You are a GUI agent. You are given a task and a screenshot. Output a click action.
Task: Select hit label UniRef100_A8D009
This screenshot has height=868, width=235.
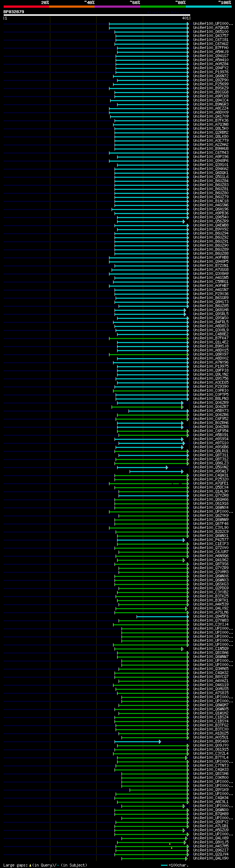point(211,113)
